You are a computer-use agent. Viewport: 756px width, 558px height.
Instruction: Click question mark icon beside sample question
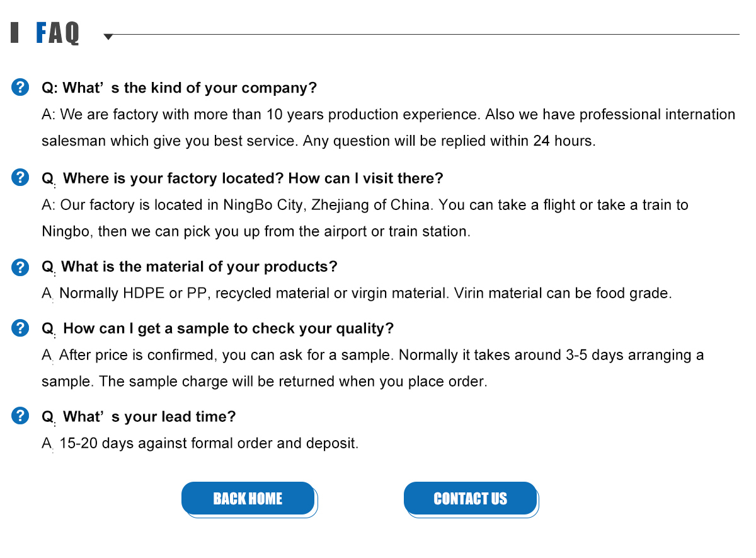(20, 328)
